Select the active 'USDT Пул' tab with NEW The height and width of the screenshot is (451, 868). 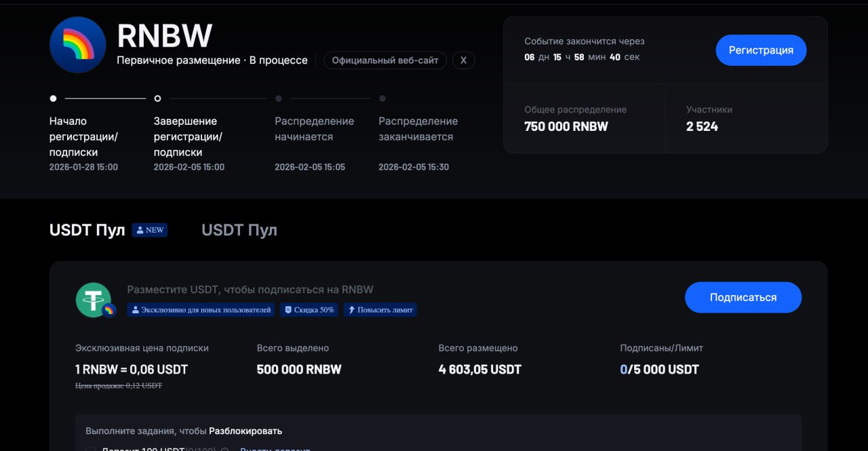[x=87, y=231]
